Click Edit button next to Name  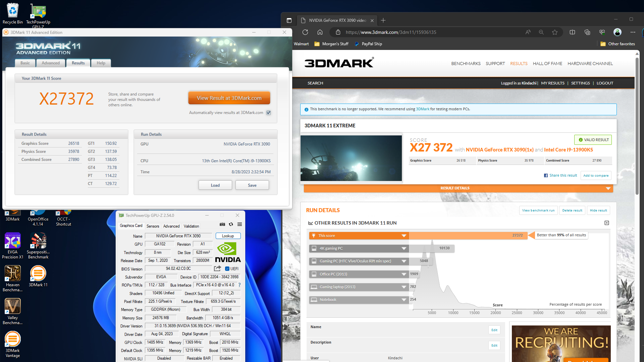tap(494, 330)
